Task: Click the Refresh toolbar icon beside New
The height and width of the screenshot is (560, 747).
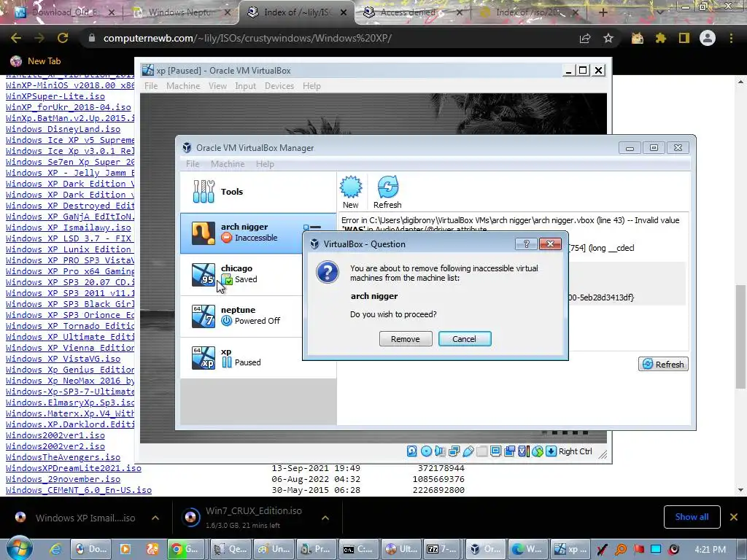Action: coord(387,192)
